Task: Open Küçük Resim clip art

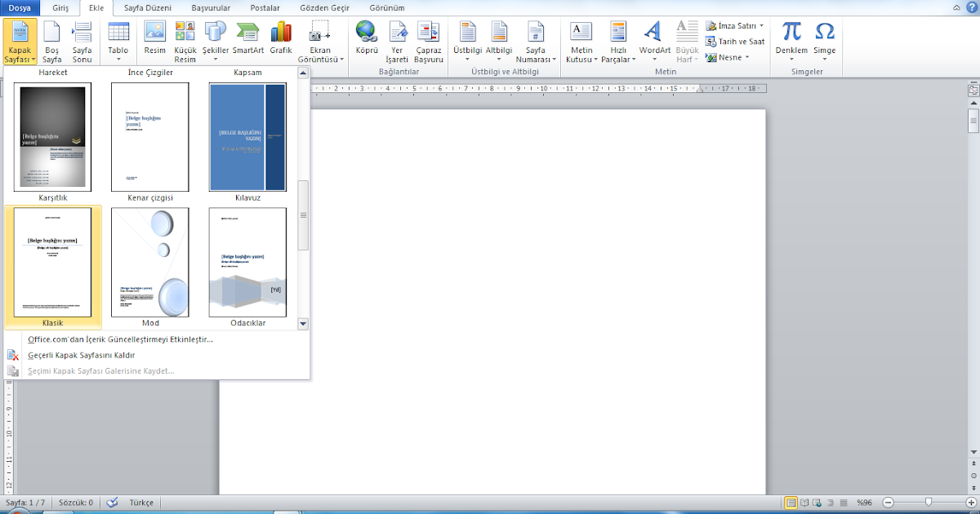Action: coord(185,42)
